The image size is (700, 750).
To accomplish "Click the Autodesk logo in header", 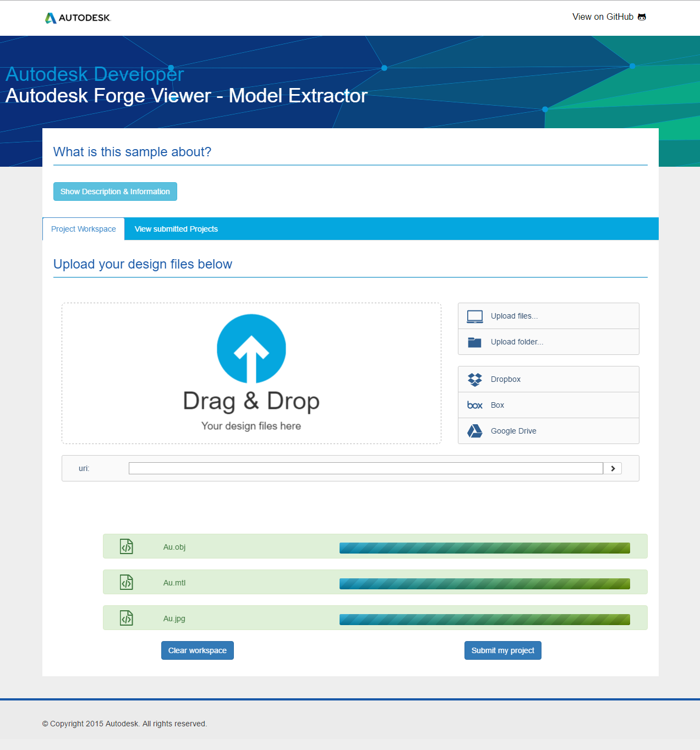I will pos(78,18).
